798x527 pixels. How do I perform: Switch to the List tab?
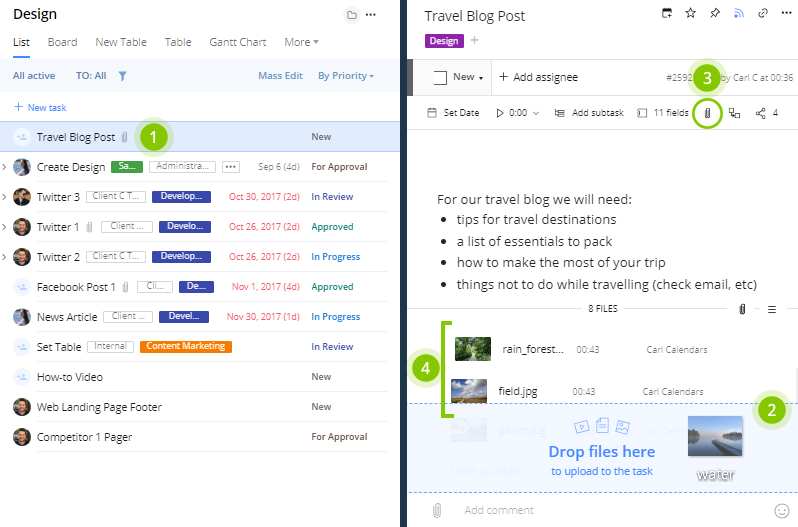[21, 42]
